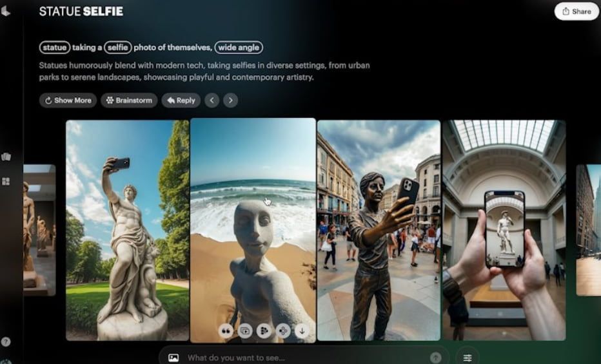Go to previous result with left chevron
The height and width of the screenshot is (364, 601).
coord(212,101)
